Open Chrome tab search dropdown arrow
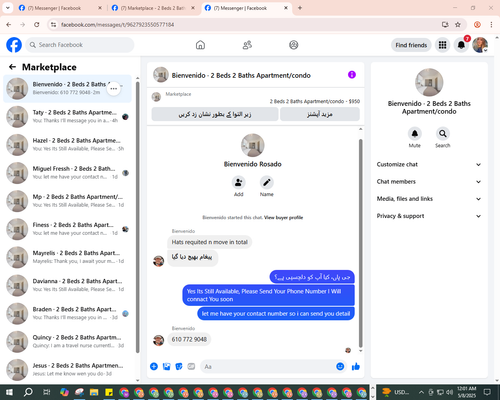 [8, 8]
